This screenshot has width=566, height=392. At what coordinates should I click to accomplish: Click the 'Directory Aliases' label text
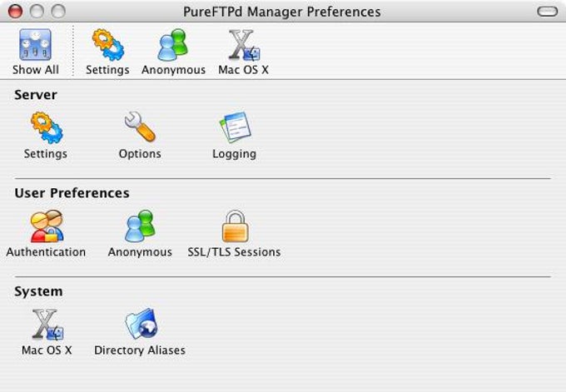click(140, 350)
